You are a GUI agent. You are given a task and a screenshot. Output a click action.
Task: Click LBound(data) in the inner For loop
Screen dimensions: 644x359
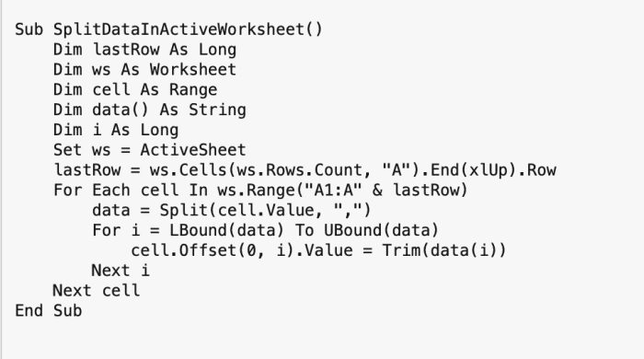[x=226, y=230]
